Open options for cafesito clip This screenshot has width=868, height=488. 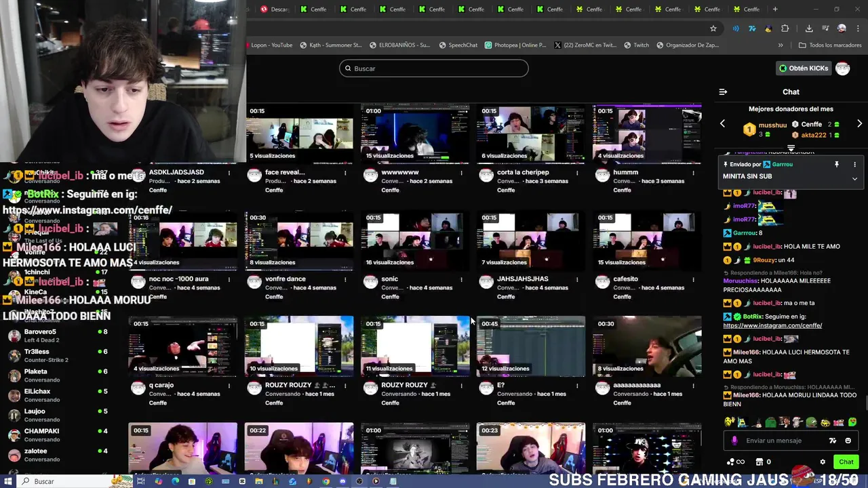[693, 279]
